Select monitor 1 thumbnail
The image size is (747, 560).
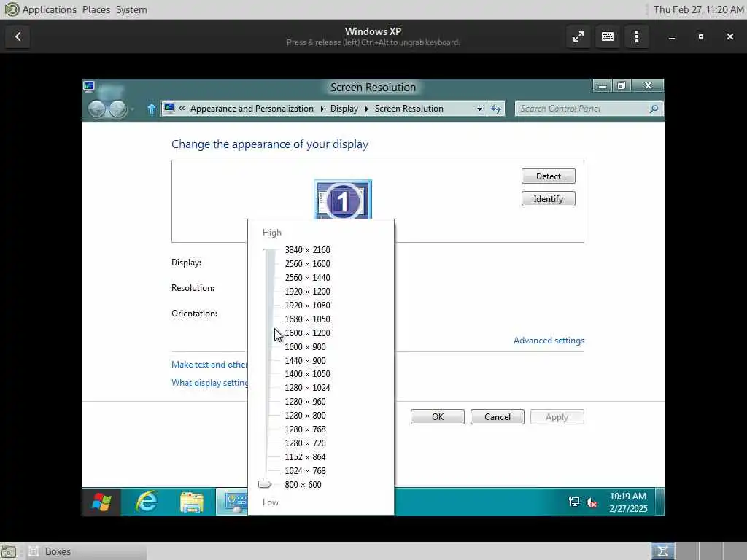coord(343,200)
